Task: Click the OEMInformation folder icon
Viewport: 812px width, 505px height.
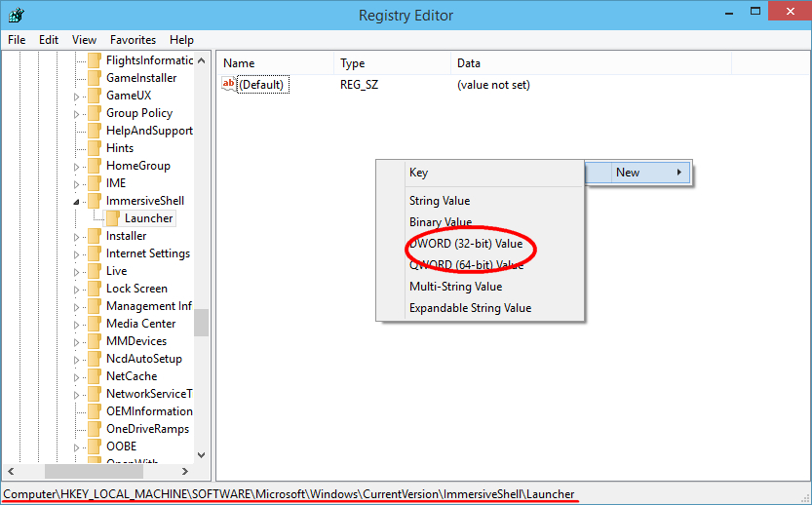Action: [95, 411]
